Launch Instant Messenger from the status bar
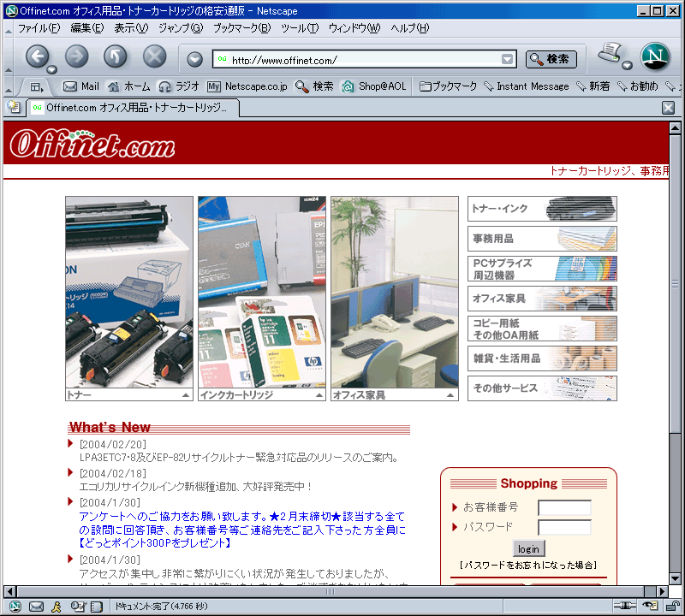This screenshot has width=685, height=616. pos(57,606)
